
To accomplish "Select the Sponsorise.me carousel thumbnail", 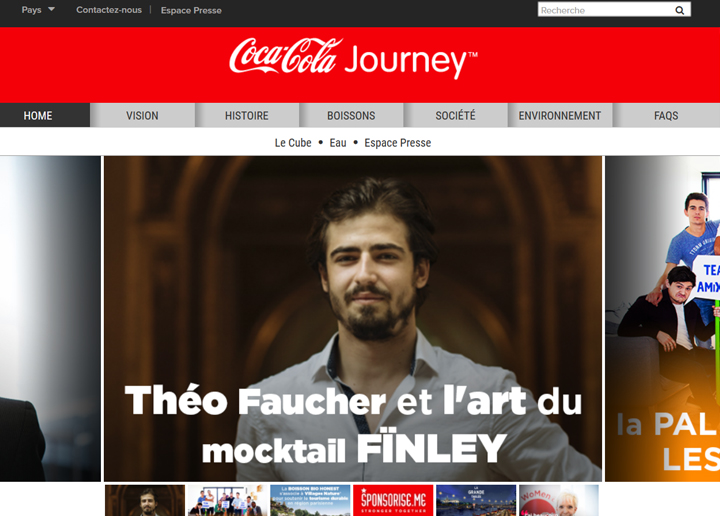I will (393, 500).
